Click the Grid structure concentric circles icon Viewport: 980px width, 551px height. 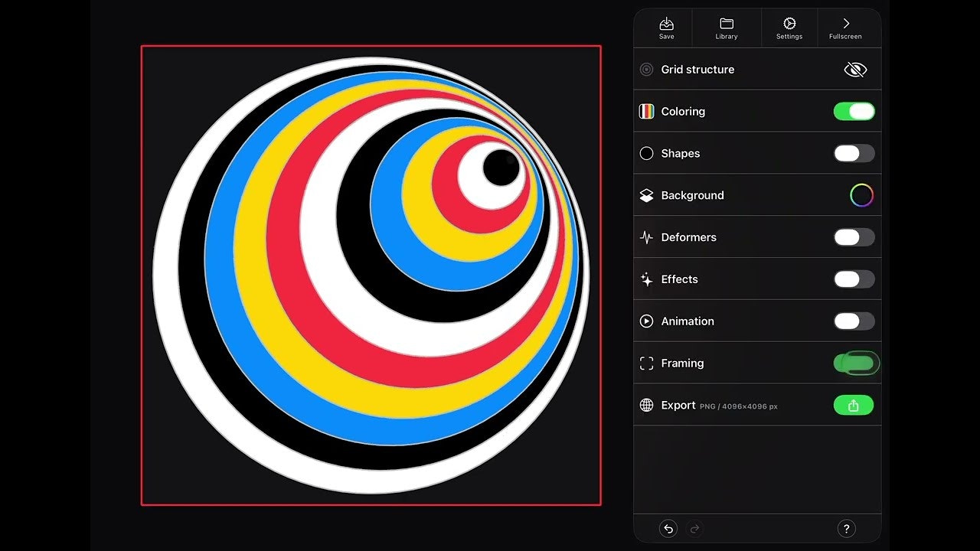[x=645, y=69]
